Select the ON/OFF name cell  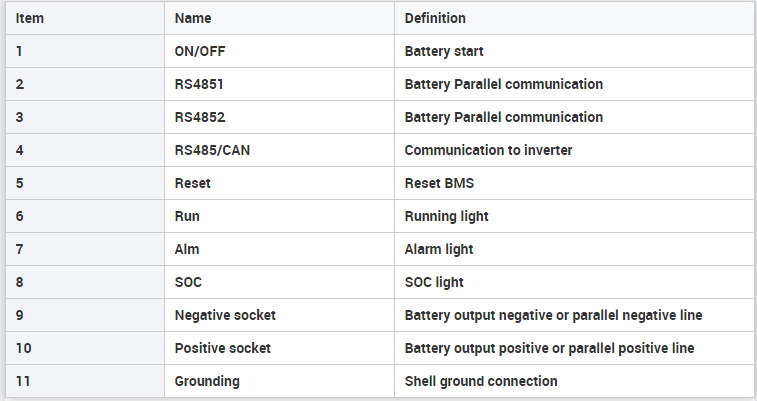pos(279,51)
